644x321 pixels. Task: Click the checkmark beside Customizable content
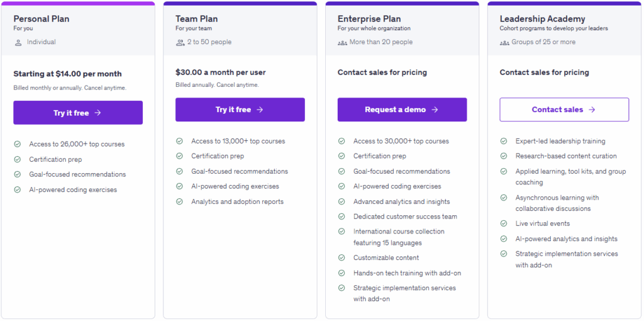[342, 258]
